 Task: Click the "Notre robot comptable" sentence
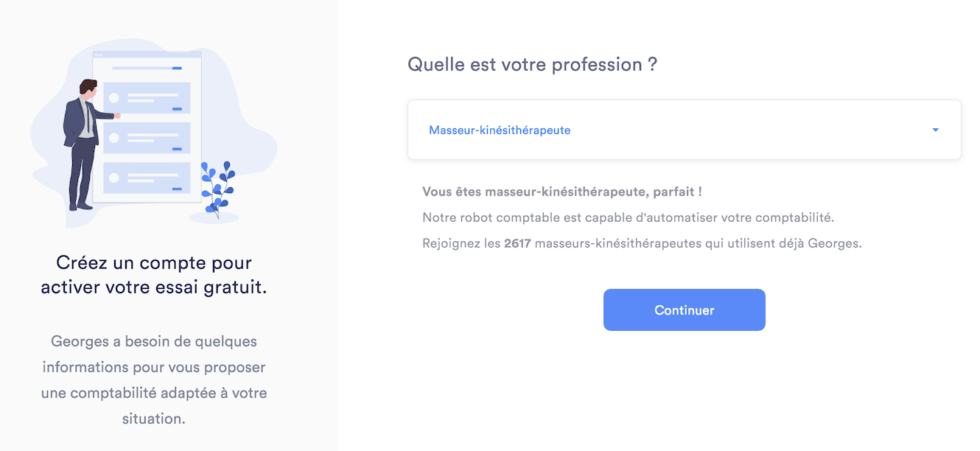[x=628, y=217]
